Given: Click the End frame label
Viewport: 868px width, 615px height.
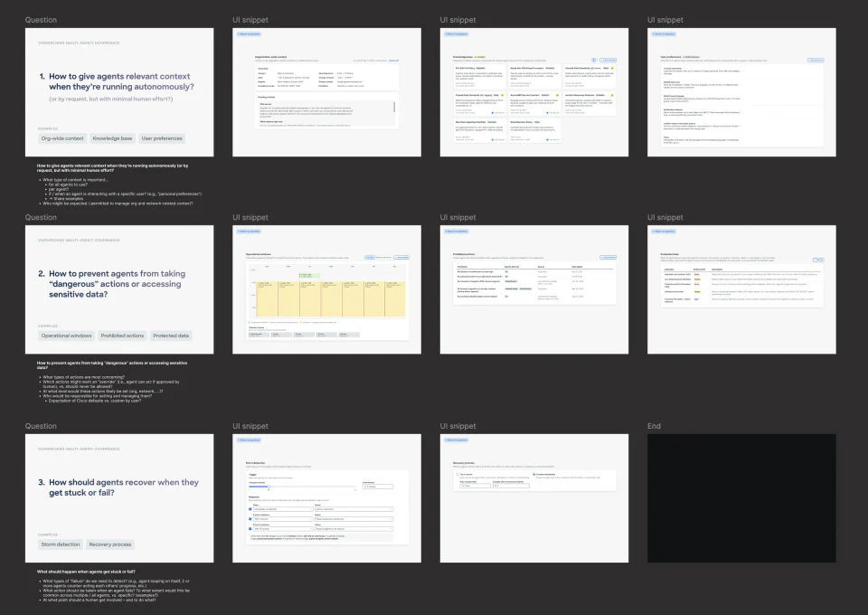Looking at the screenshot, I should (654, 426).
